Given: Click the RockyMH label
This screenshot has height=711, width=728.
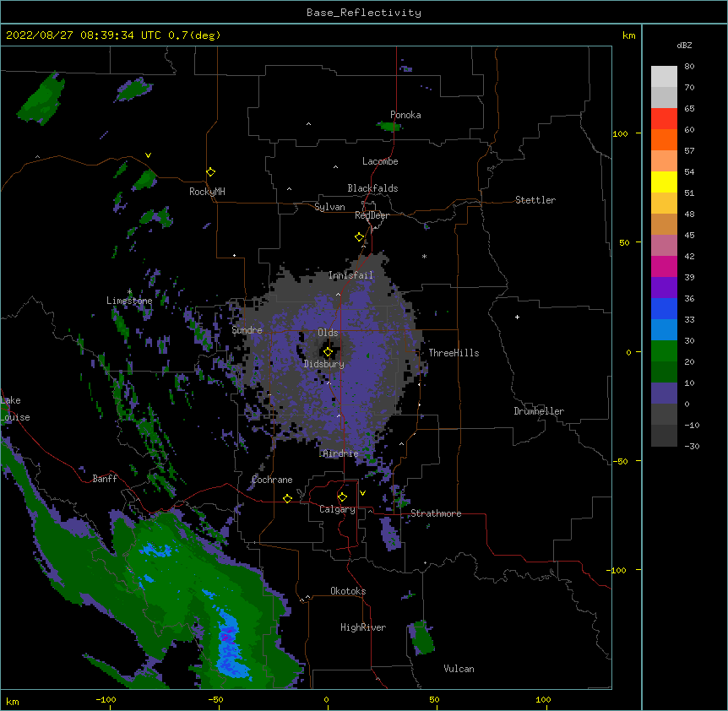Looking at the screenshot, I should 207,192.
